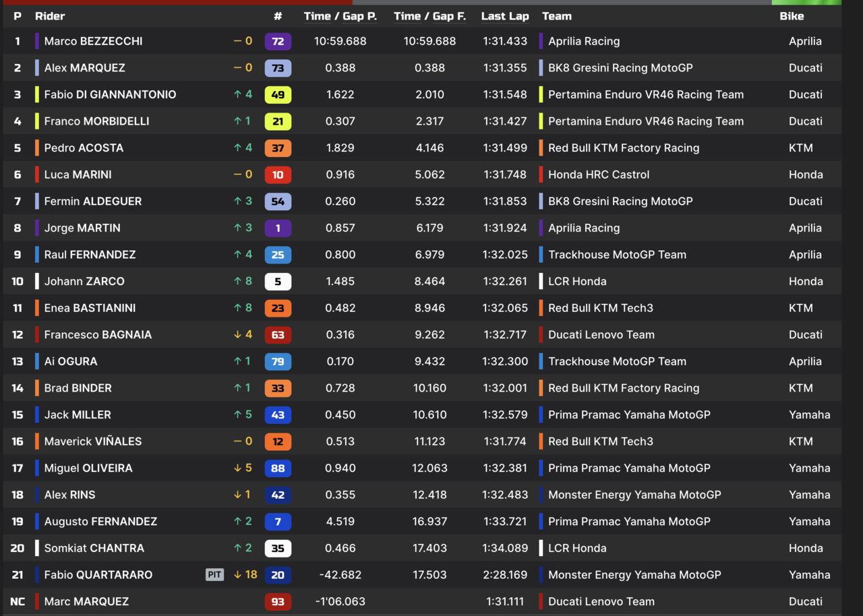Click orange number badge 23

pos(278,308)
